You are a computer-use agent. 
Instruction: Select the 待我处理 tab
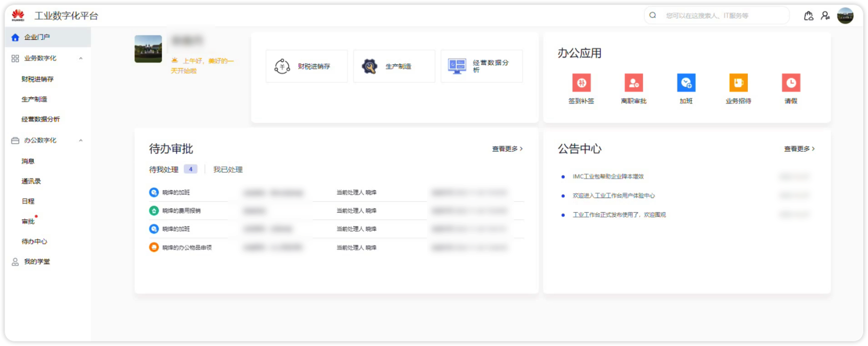(164, 169)
